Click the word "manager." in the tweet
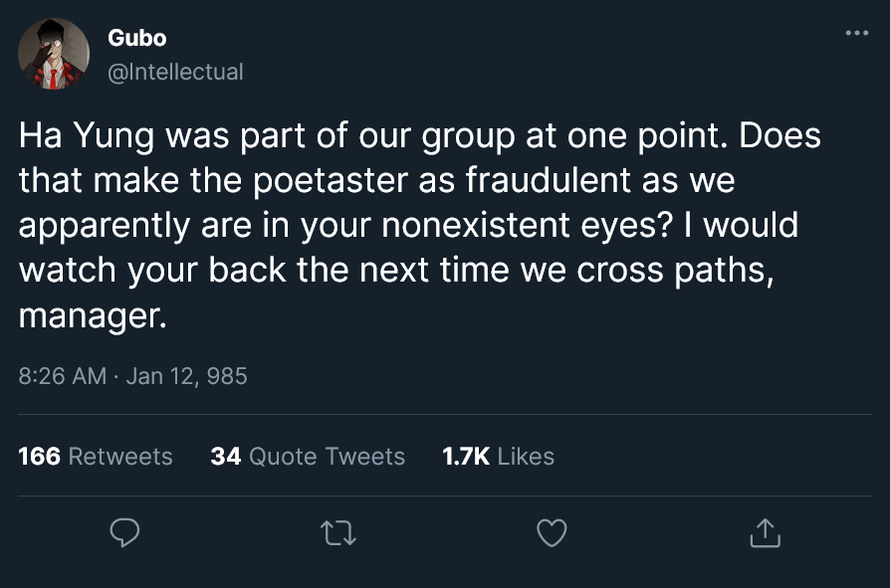This screenshot has width=890, height=588. (89, 316)
